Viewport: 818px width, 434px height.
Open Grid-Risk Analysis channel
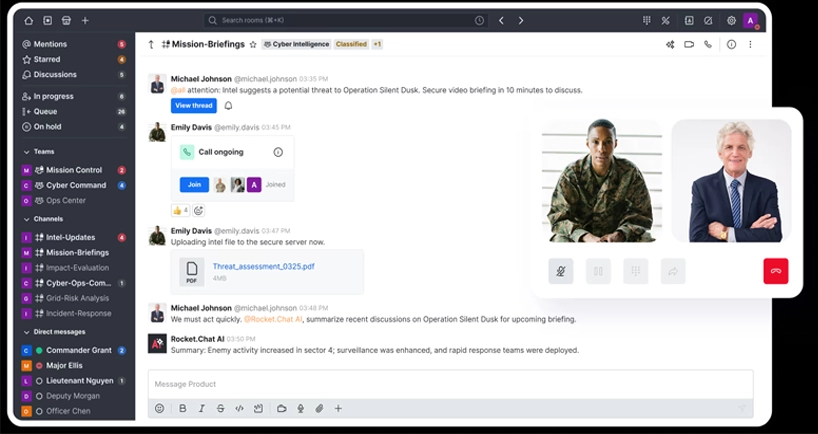tap(74, 298)
